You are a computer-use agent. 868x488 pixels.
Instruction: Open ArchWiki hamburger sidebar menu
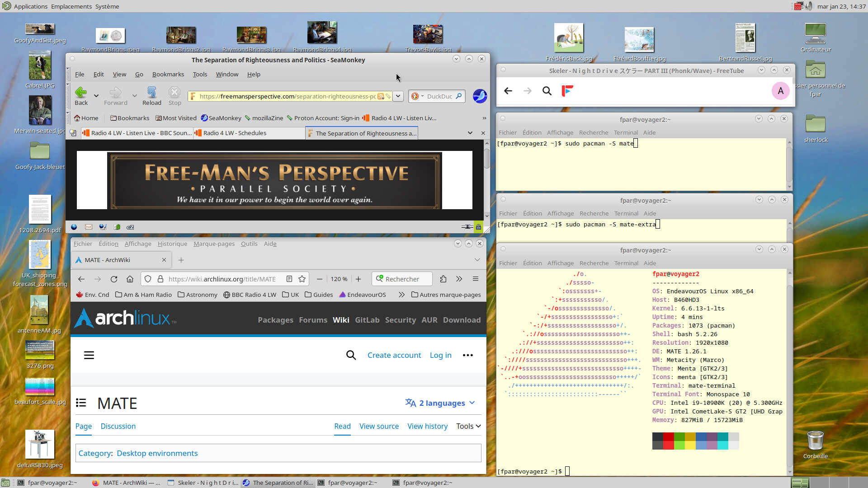[x=89, y=355]
